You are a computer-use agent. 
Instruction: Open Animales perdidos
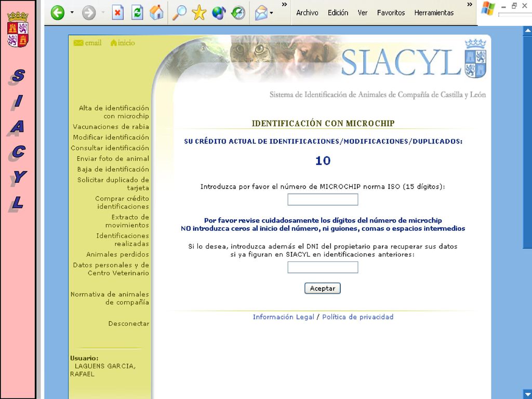coord(118,254)
